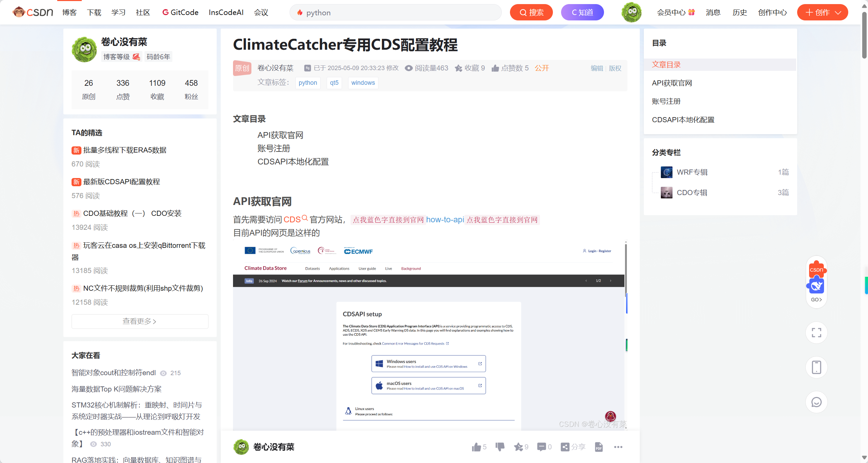Click the orange 搜索 button
868x463 pixels.
pyautogui.click(x=531, y=13)
